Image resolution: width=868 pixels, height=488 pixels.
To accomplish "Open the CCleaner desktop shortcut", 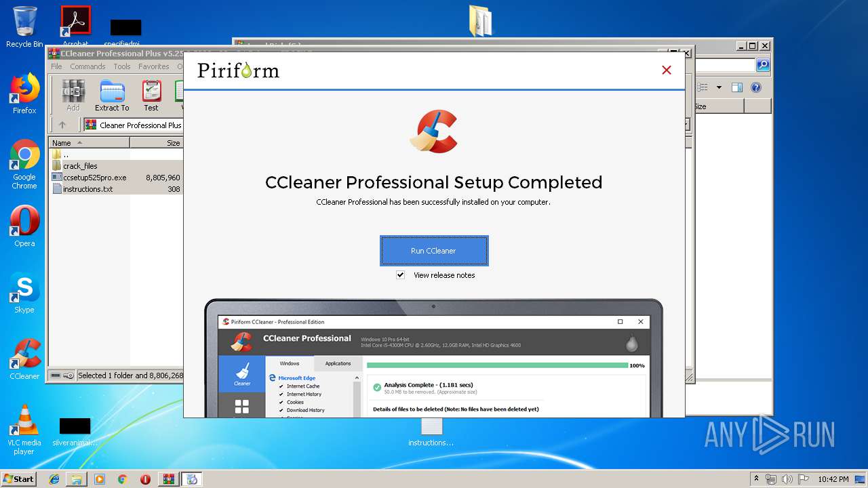I will (x=24, y=359).
